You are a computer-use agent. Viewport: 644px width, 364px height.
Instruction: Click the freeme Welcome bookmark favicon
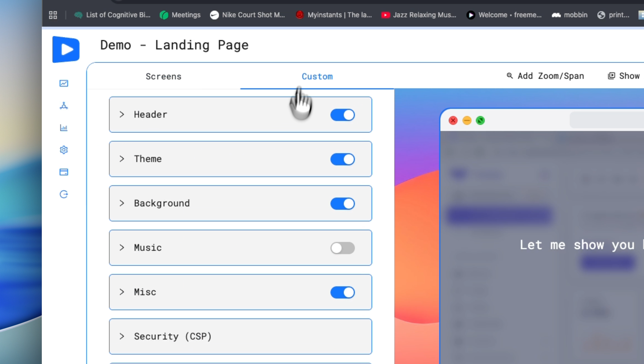(x=471, y=15)
